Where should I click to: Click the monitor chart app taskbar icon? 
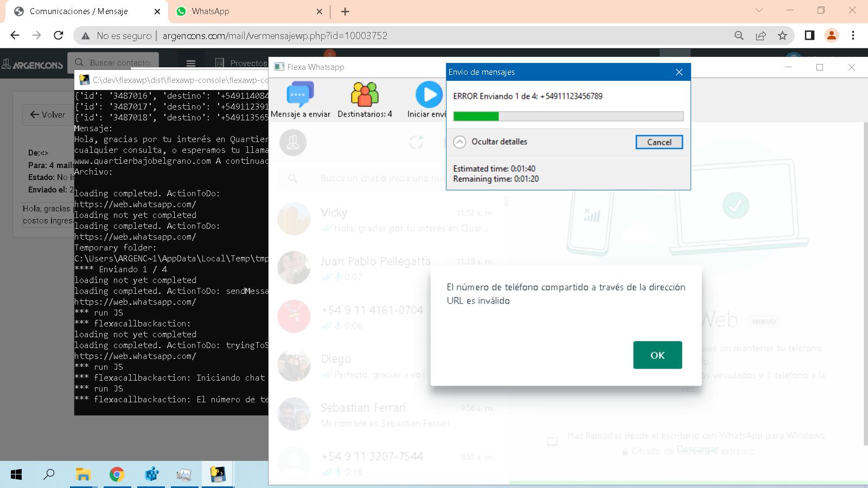coord(184,474)
